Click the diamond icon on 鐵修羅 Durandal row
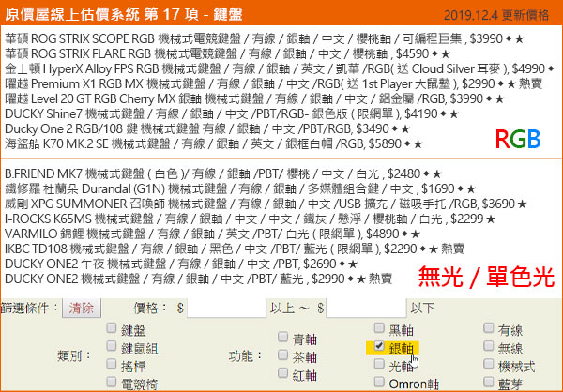563x392 pixels. coord(461,188)
